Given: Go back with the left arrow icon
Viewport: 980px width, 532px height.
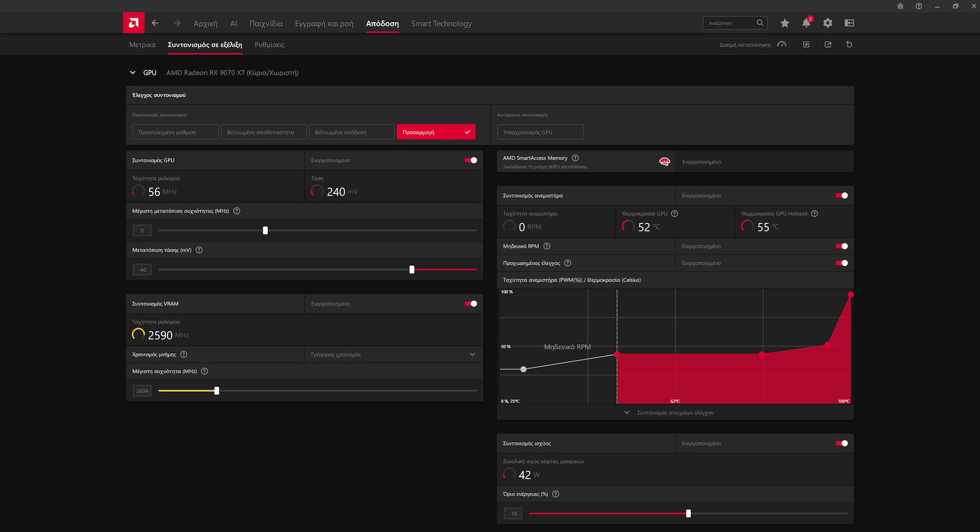Looking at the screenshot, I should coord(155,23).
